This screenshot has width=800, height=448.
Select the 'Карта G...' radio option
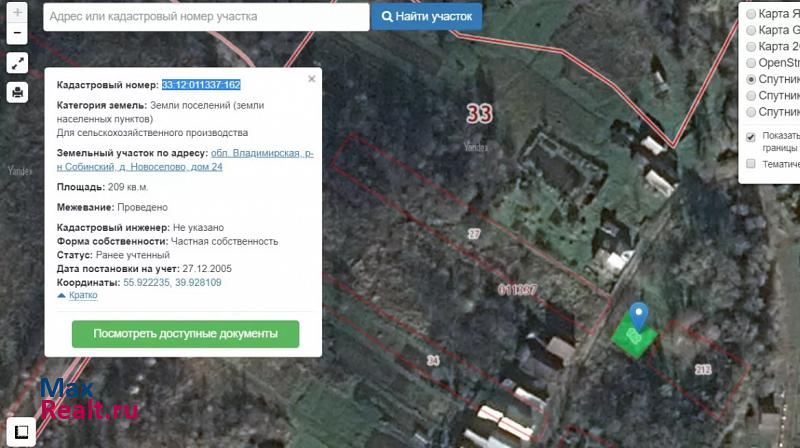751,30
